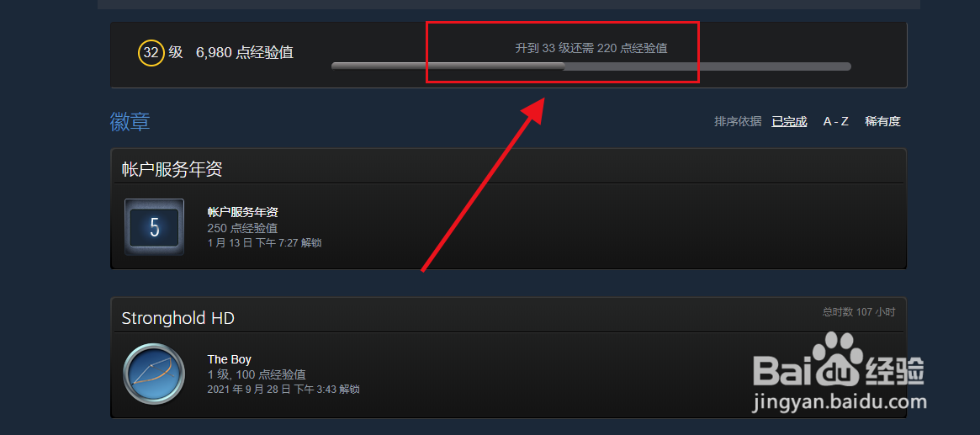
Task: Click the 250 点经验值 badge detail
Action: pos(242,228)
